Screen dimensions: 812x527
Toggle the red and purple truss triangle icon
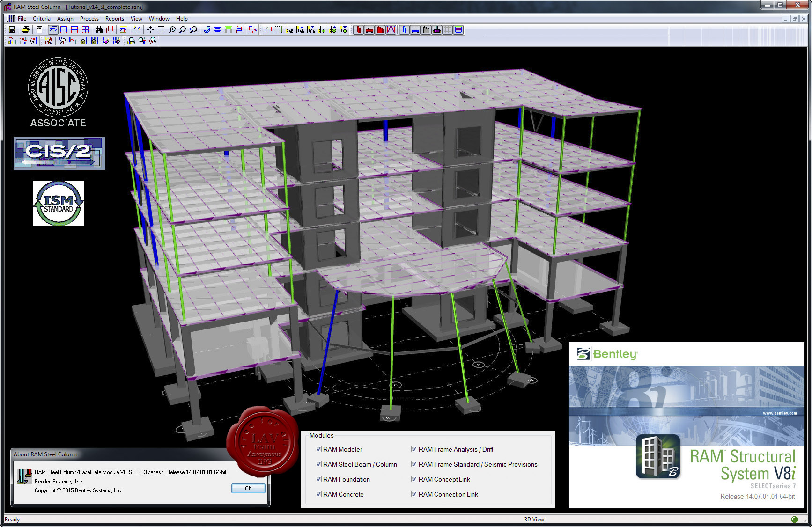pyautogui.click(x=391, y=29)
